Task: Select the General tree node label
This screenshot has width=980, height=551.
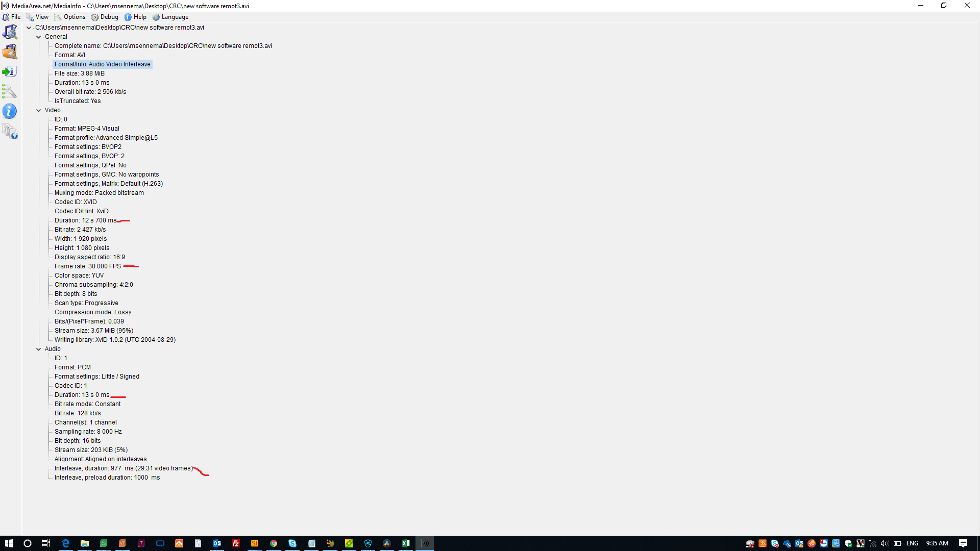Action: click(56, 37)
